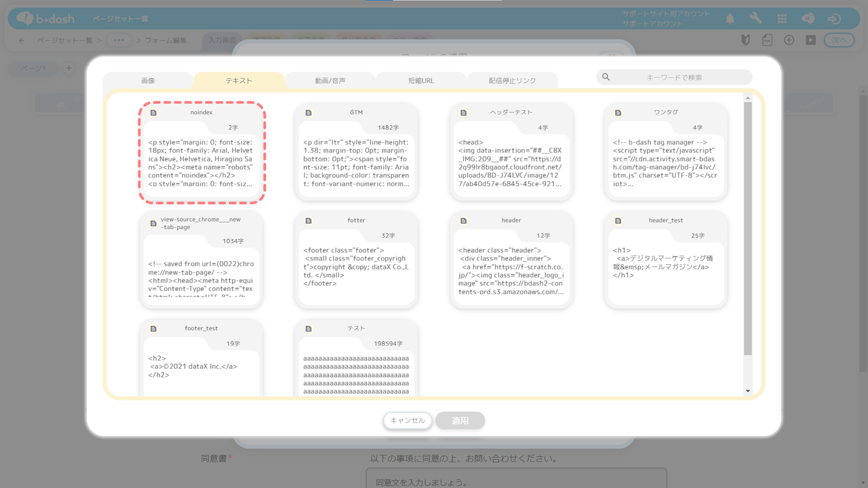The width and height of the screenshot is (868, 488).
Task: Select the 入力画面 tab behind dialog
Action: point(222,40)
